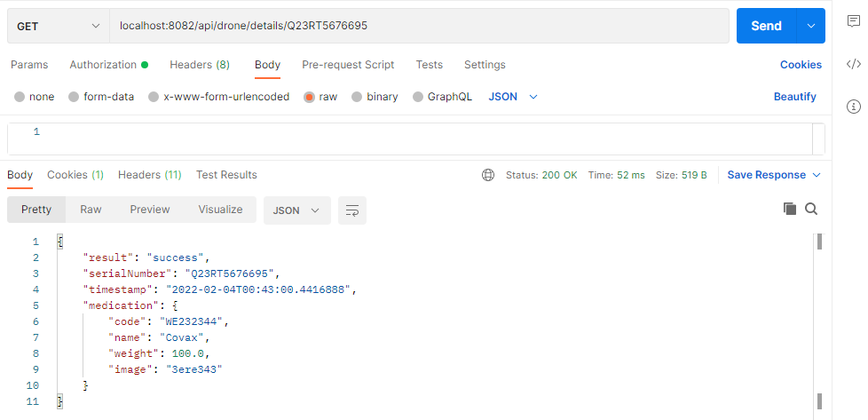Toggle the response line wrap icon
The height and width of the screenshot is (420, 868).
[x=352, y=210]
